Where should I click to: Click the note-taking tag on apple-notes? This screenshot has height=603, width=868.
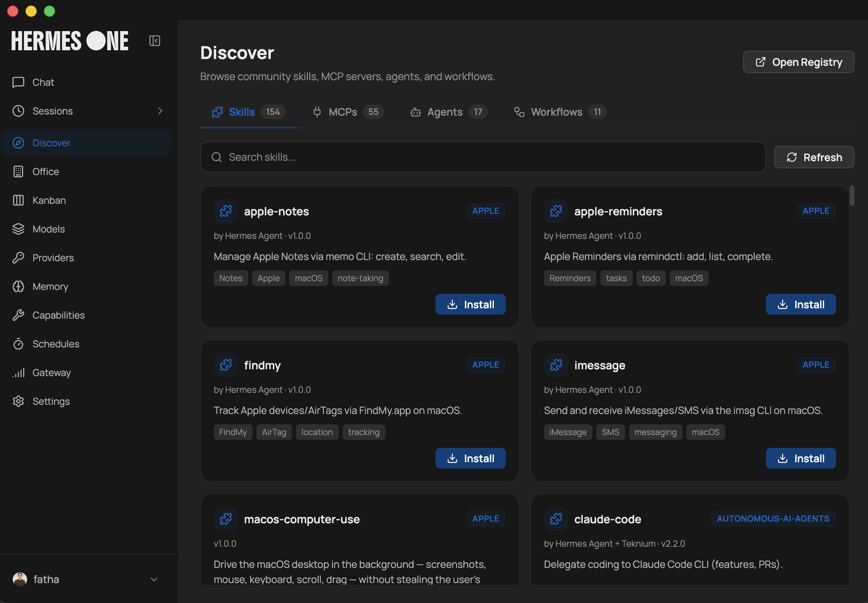(360, 278)
